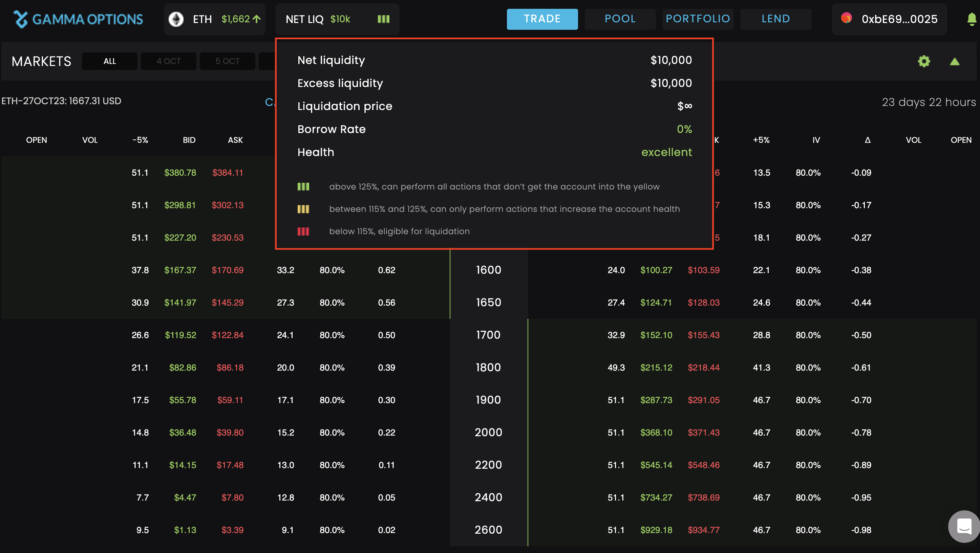The width and height of the screenshot is (980, 553).
Task: Switch to the POOL tab
Action: coord(620,19)
